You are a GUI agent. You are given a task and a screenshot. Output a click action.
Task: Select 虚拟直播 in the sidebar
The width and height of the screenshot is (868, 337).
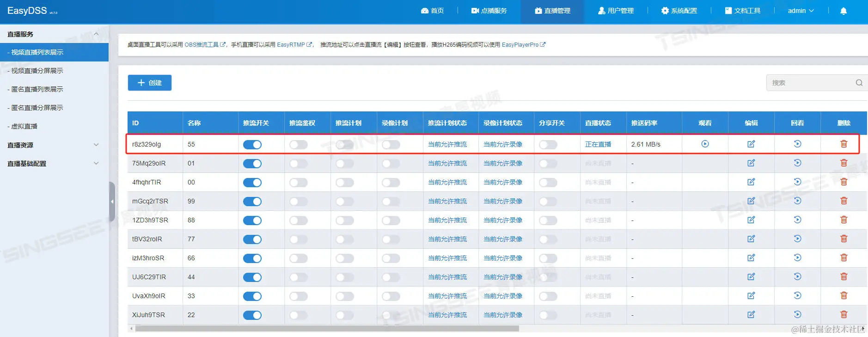[54, 126]
